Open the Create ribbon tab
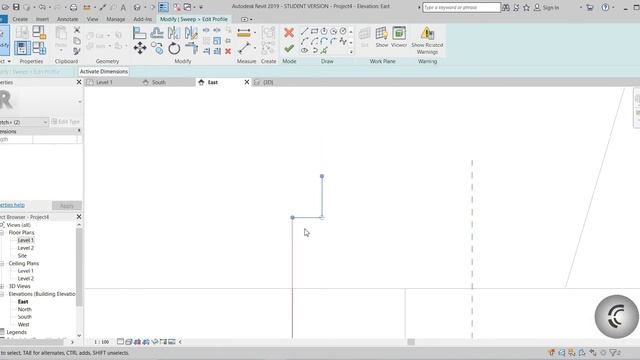Viewport: 640px width, 360px height. 20,19
